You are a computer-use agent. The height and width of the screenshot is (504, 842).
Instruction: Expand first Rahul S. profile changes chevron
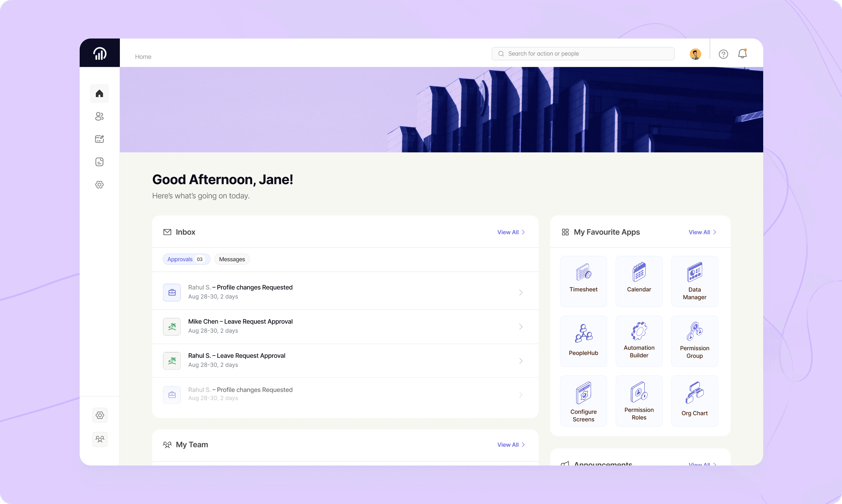click(520, 292)
